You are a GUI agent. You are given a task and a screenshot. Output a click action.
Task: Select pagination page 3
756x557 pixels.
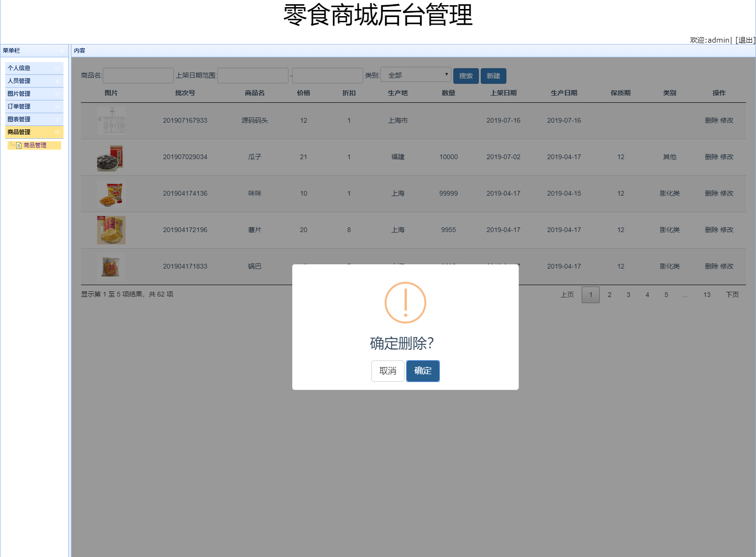point(629,295)
